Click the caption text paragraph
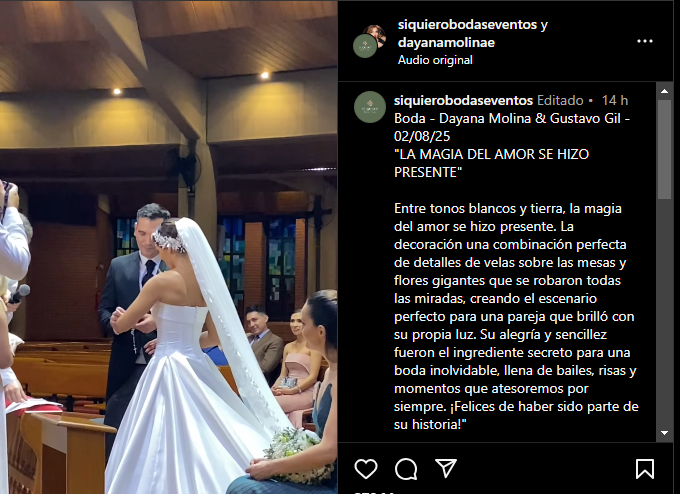 click(x=516, y=316)
